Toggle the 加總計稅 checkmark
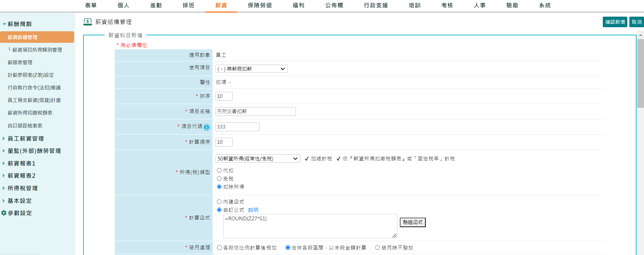The height and width of the screenshot is (255, 644). pos(307,159)
